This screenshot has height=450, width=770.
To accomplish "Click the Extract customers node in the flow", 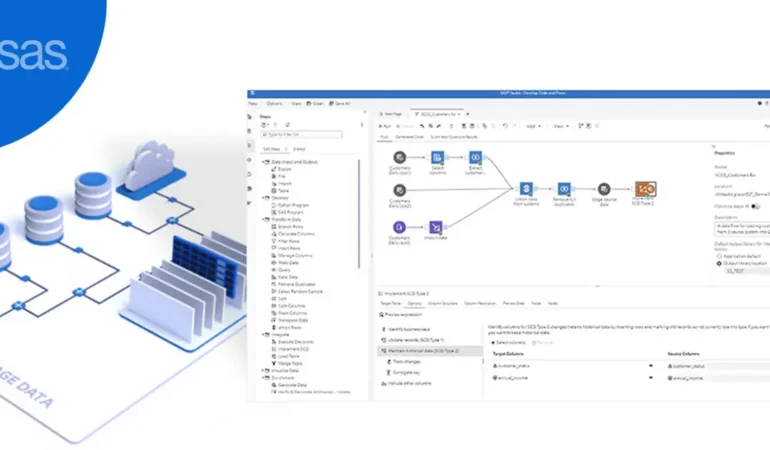I will [475, 157].
